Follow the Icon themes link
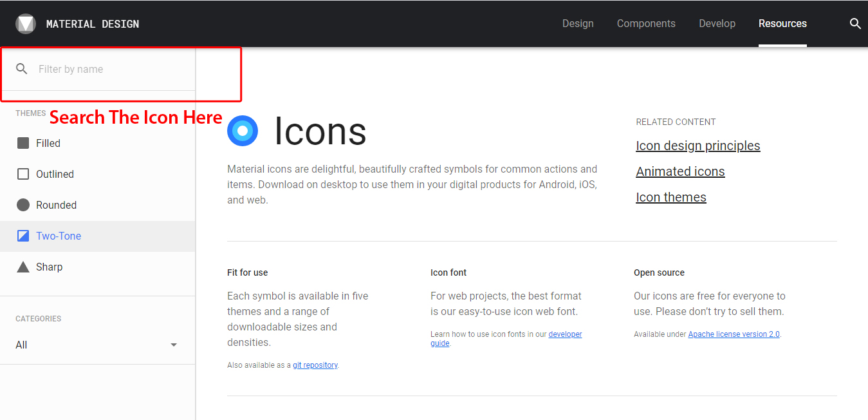This screenshot has height=420, width=868. click(671, 197)
